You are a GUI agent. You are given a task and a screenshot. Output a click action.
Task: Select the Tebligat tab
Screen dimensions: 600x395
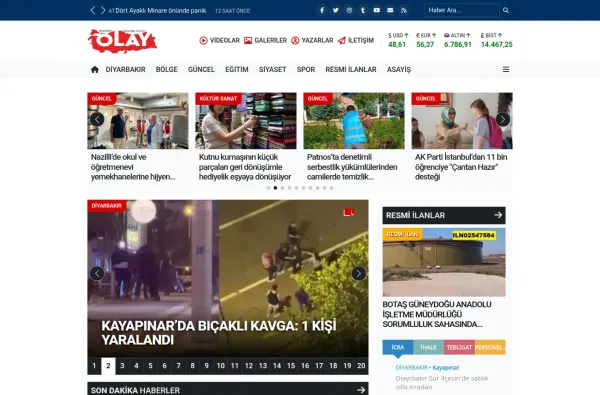click(459, 347)
